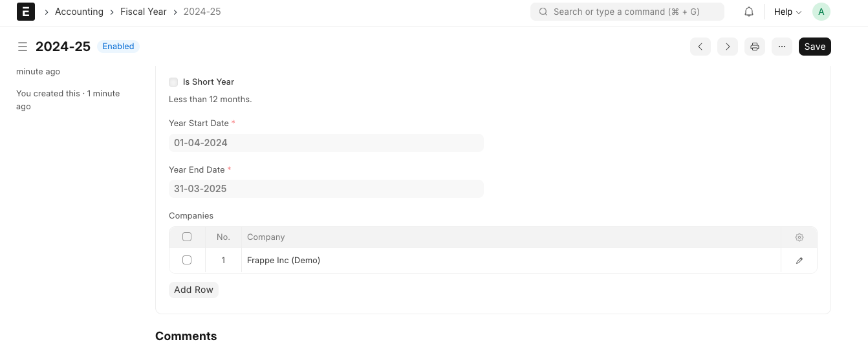Focus the search command bar
Image resolution: width=868 pixels, height=344 pixels.
[627, 12]
